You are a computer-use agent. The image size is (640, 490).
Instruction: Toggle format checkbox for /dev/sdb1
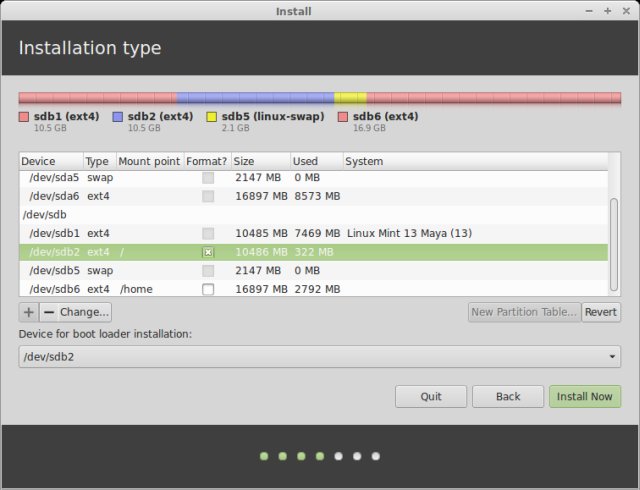tap(208, 233)
